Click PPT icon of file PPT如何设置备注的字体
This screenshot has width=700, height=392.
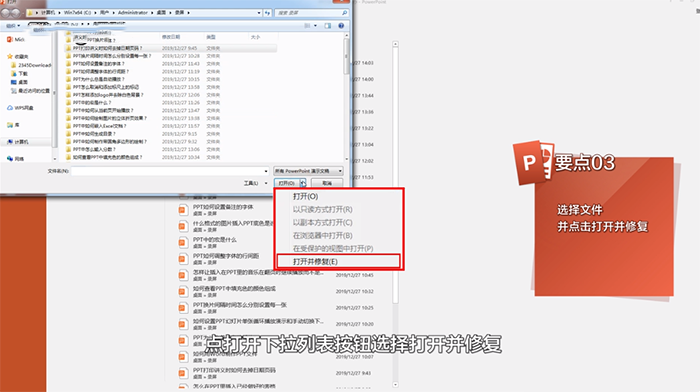point(183,210)
